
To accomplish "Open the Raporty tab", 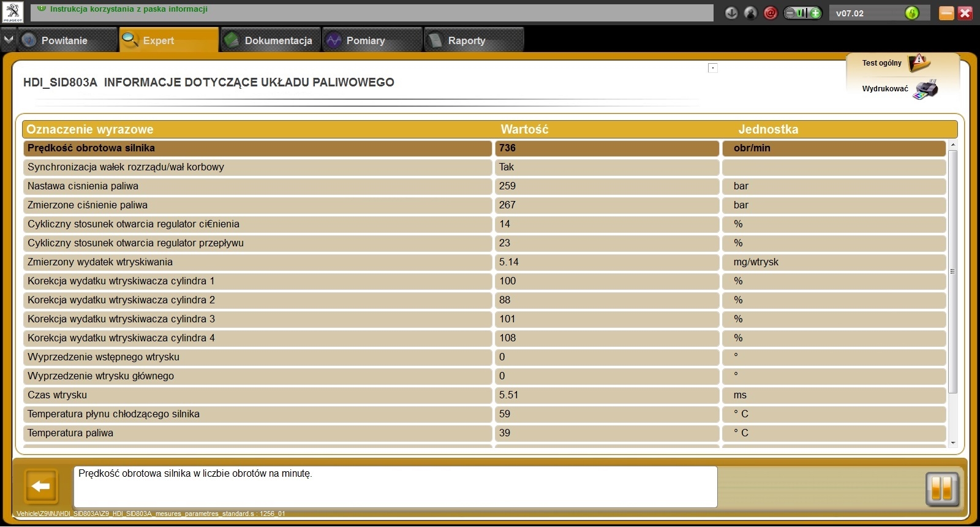I will tap(474, 40).
